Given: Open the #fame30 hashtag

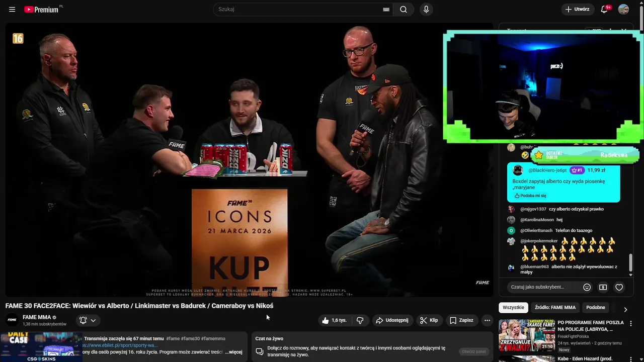Looking at the screenshot, I should coord(190,338).
